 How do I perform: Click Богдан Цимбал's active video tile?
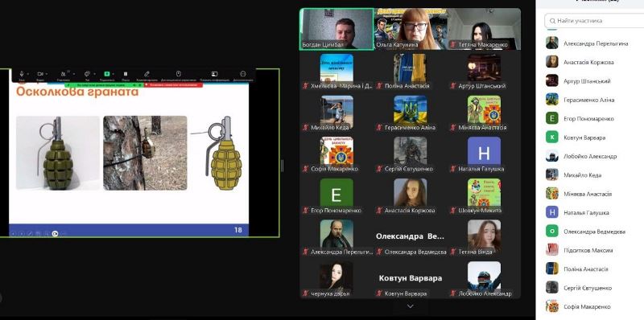point(336,29)
